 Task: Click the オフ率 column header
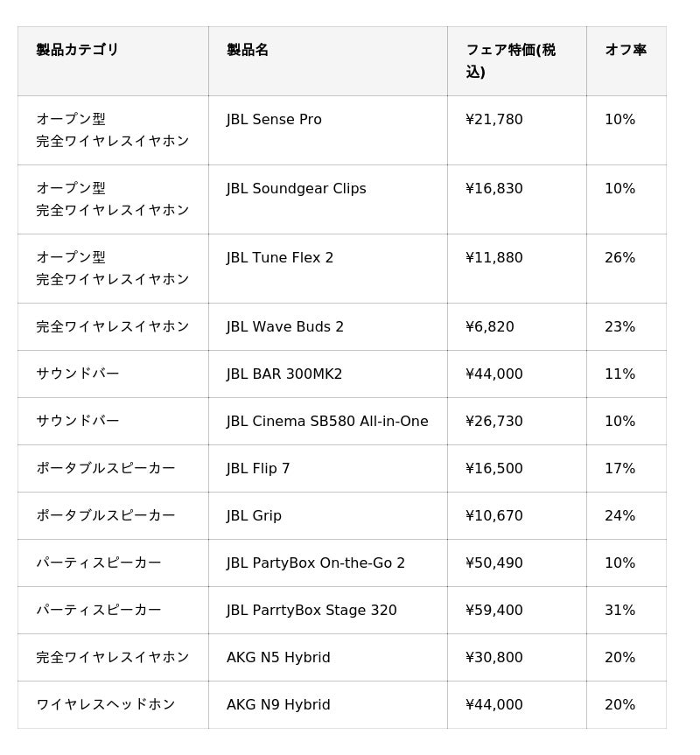pos(625,50)
